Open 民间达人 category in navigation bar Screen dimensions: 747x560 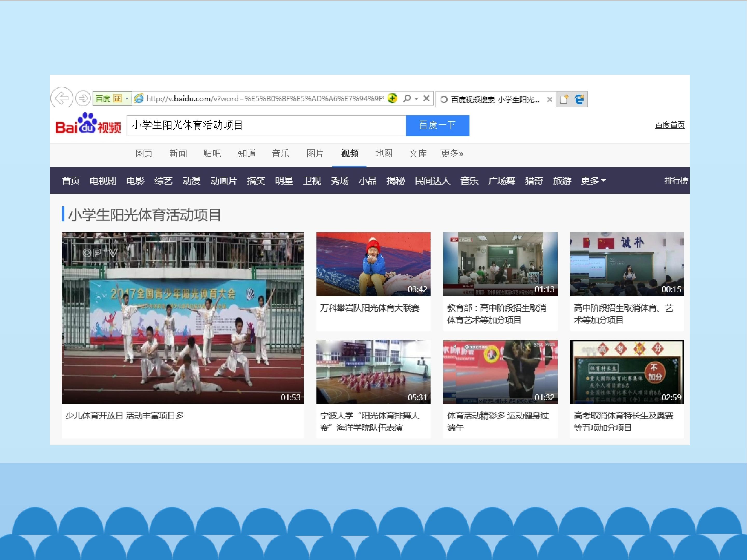pos(432,181)
